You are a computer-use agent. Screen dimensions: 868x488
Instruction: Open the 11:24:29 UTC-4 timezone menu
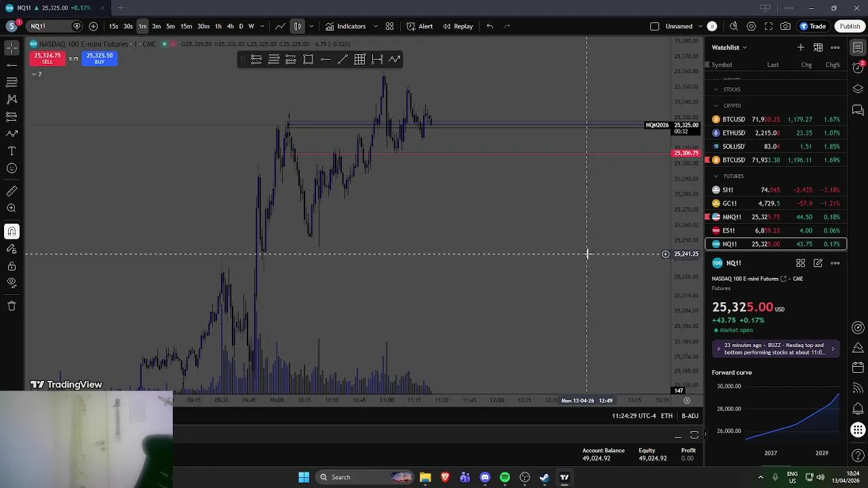pos(633,416)
